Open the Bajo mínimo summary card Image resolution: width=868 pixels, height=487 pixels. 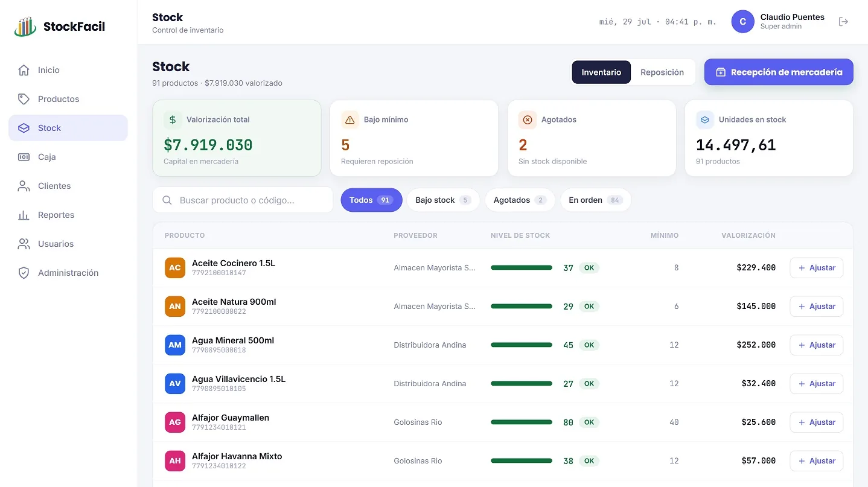[414, 138]
